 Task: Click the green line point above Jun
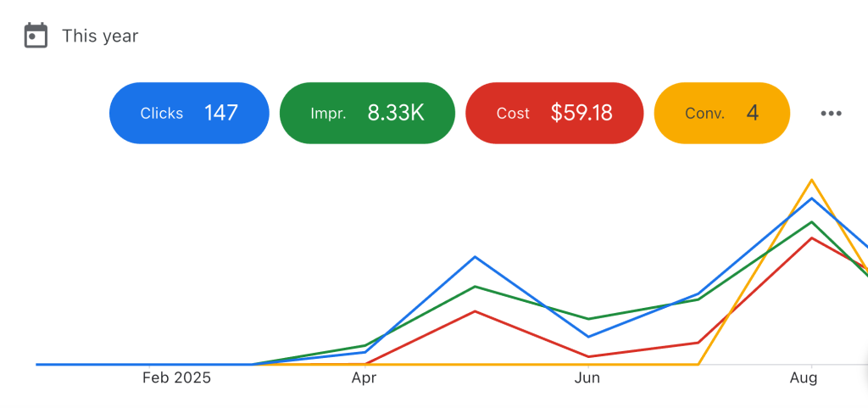click(x=587, y=319)
